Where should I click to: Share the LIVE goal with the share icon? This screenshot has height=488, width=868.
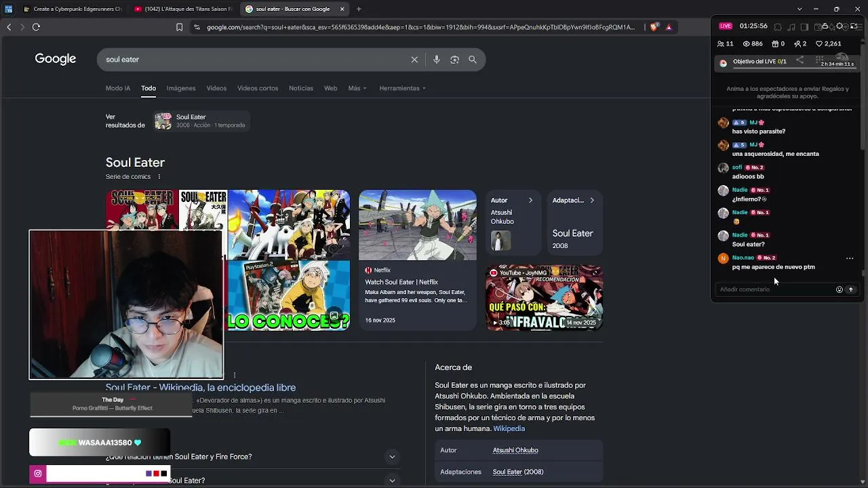tap(800, 60)
